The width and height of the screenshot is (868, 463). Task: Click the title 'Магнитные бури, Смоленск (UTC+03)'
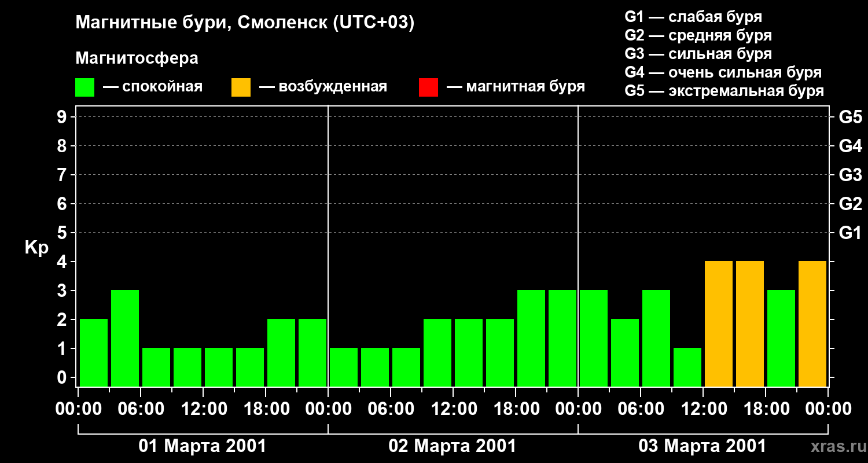(245, 24)
